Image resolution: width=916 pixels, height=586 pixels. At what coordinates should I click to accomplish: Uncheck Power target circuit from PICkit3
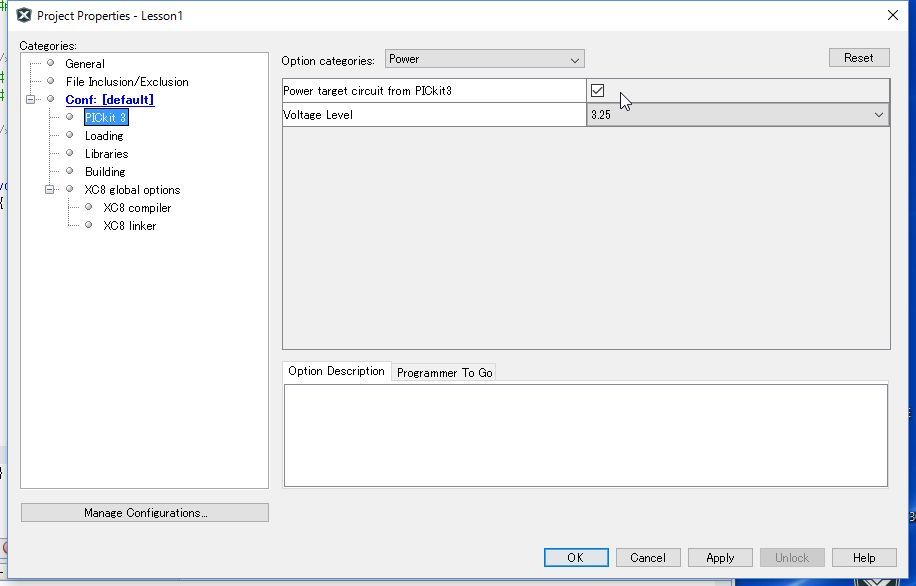[x=597, y=91]
